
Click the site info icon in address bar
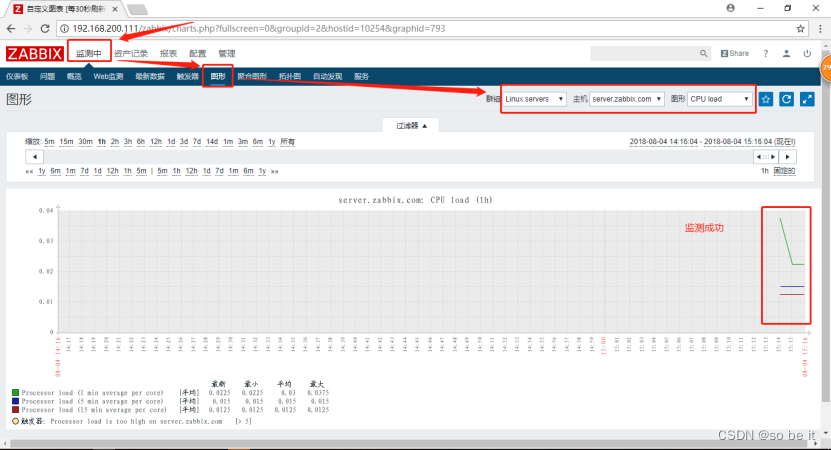[x=64, y=29]
